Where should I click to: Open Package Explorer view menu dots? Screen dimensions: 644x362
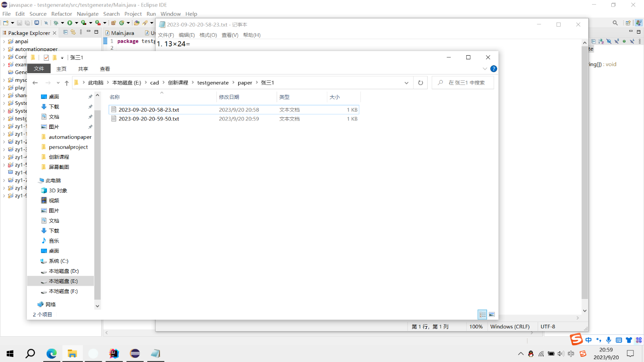[81, 32]
